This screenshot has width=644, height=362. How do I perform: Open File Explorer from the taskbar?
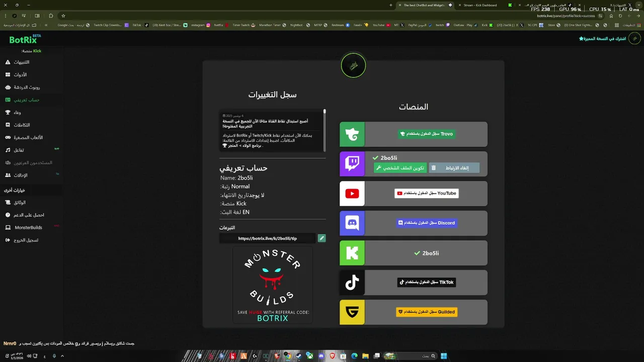365,356
